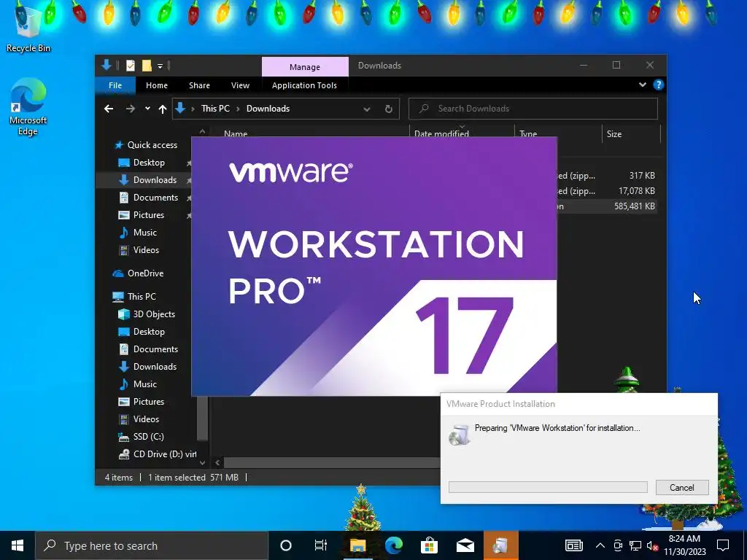Open the Microsoft Edge desktop shortcut
Image resolution: width=747 pixels, height=560 pixels.
pos(28,106)
